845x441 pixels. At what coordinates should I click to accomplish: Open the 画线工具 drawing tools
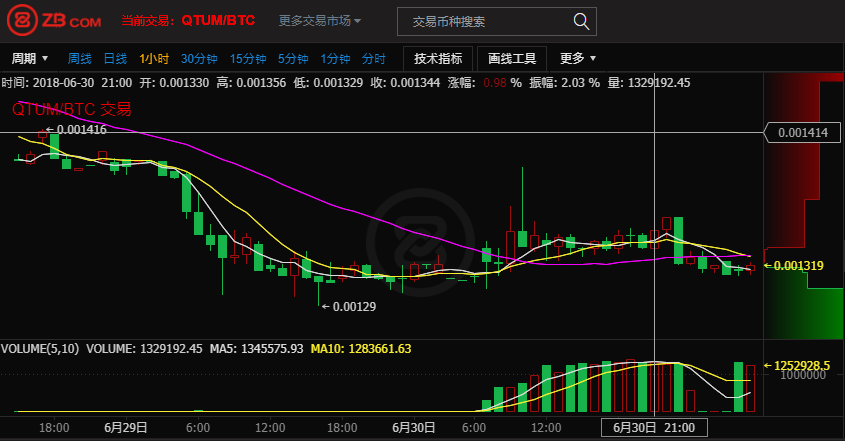click(x=512, y=58)
